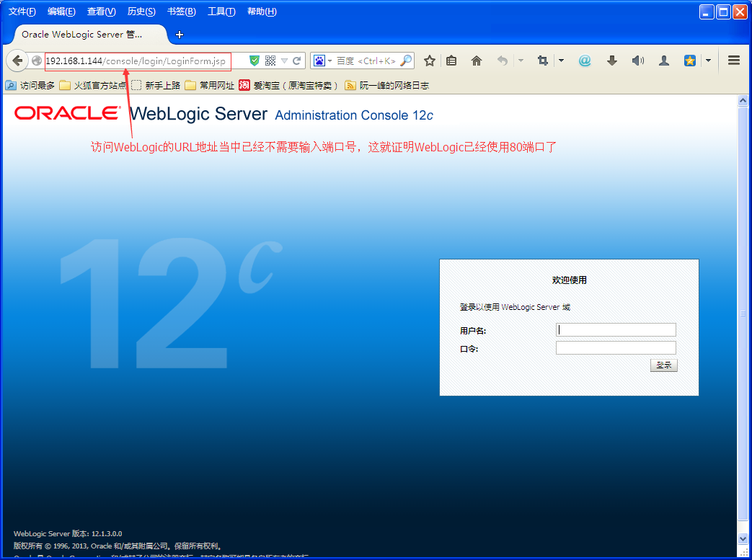752x560 pixels.
Task: Open the downloads arrow icon
Action: coord(612,61)
